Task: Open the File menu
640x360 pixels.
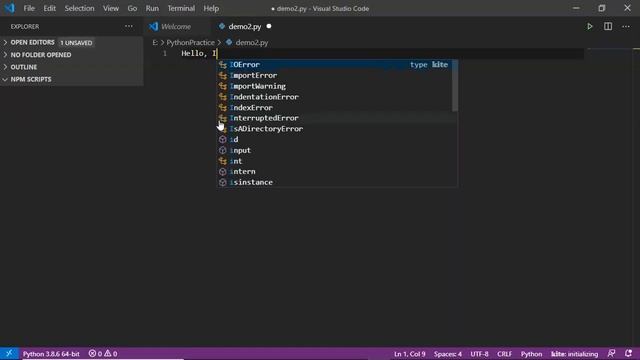Action: (29, 8)
